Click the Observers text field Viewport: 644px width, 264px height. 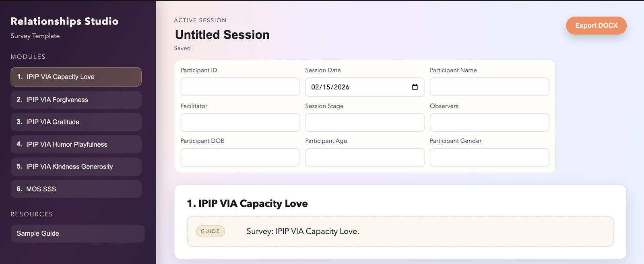489,123
